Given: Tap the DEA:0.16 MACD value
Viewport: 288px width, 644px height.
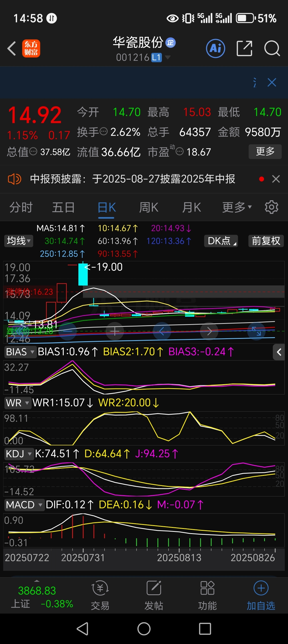Looking at the screenshot, I should tap(125, 505).
